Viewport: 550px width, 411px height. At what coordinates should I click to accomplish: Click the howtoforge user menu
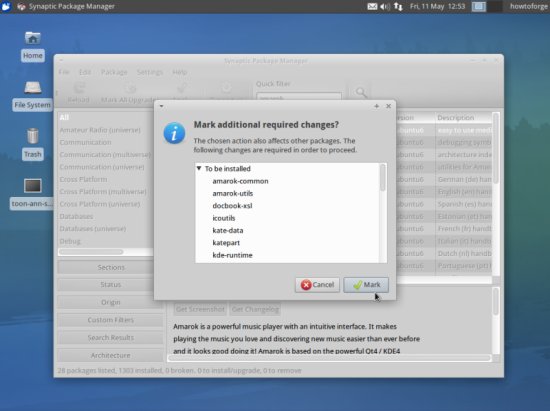[x=529, y=6]
